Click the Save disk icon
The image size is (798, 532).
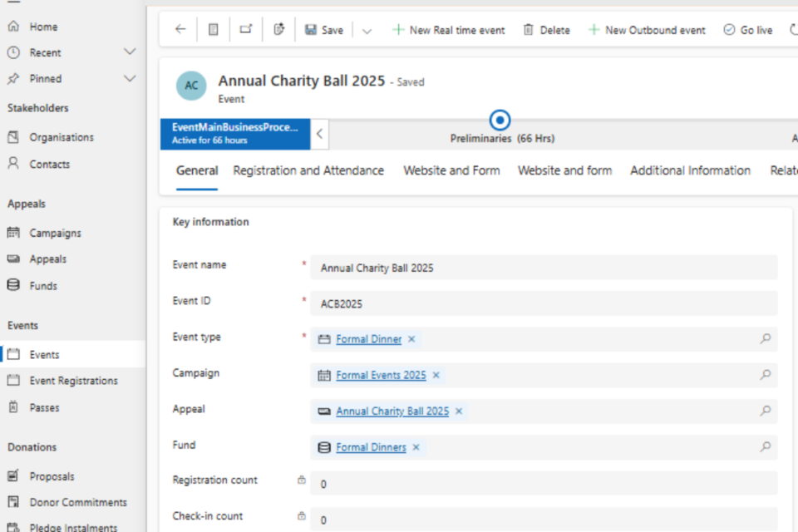tap(311, 30)
